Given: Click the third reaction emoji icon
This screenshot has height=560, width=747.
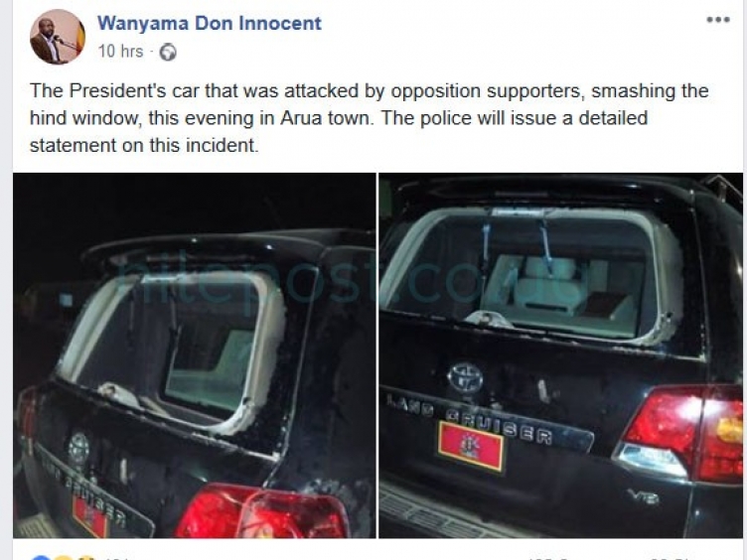Looking at the screenshot, I should click(x=85, y=558).
